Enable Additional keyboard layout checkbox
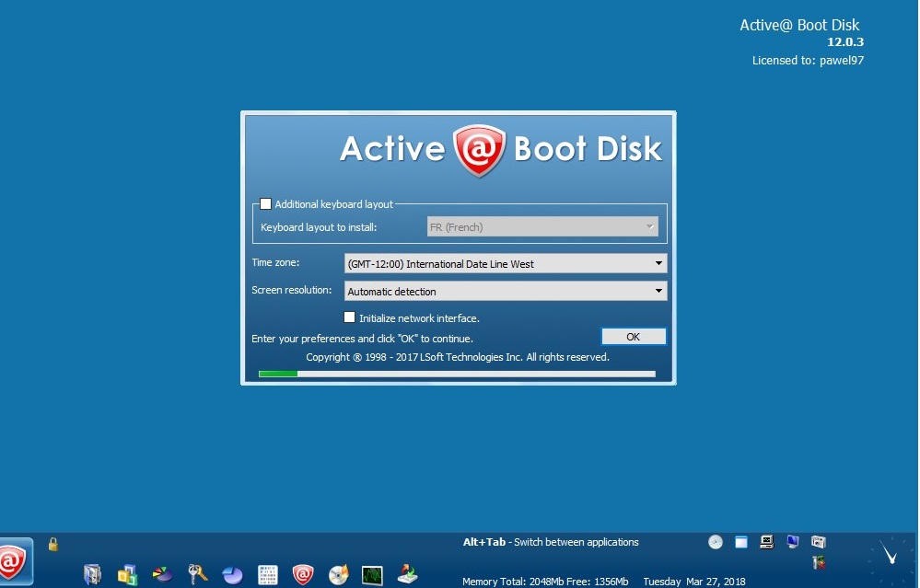The height and width of the screenshot is (588, 920). (x=266, y=204)
